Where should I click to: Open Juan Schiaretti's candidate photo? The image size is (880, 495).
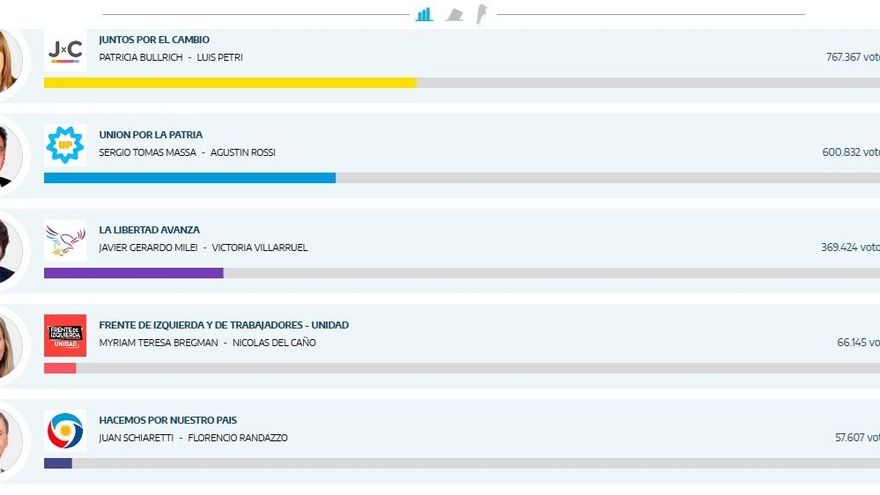point(10,441)
